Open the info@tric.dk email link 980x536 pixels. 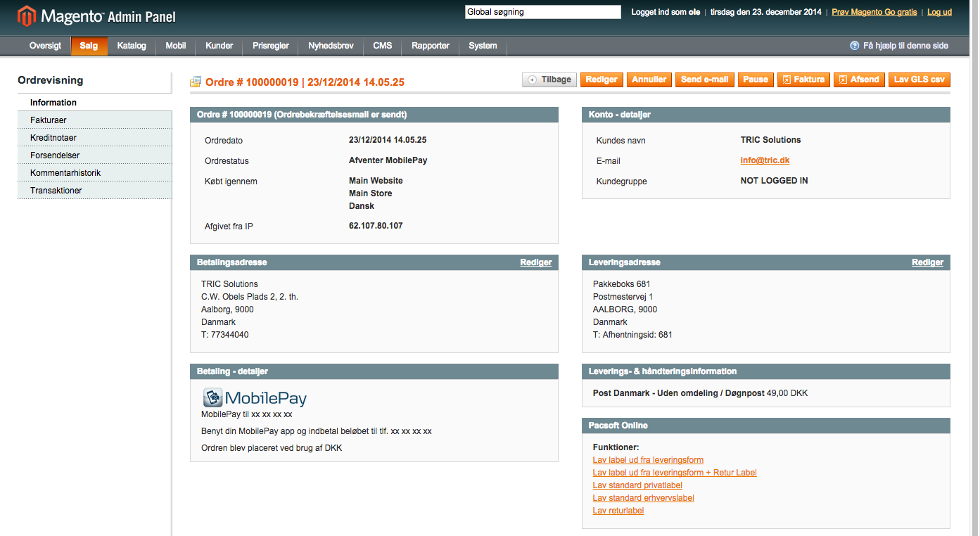pos(765,160)
